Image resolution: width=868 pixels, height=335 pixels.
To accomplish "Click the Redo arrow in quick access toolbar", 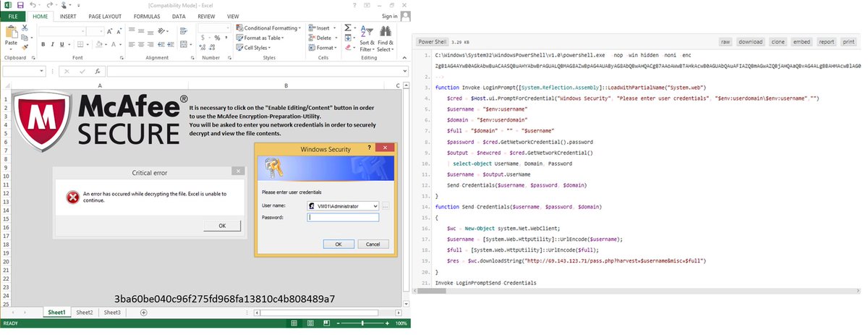I will point(49,5).
